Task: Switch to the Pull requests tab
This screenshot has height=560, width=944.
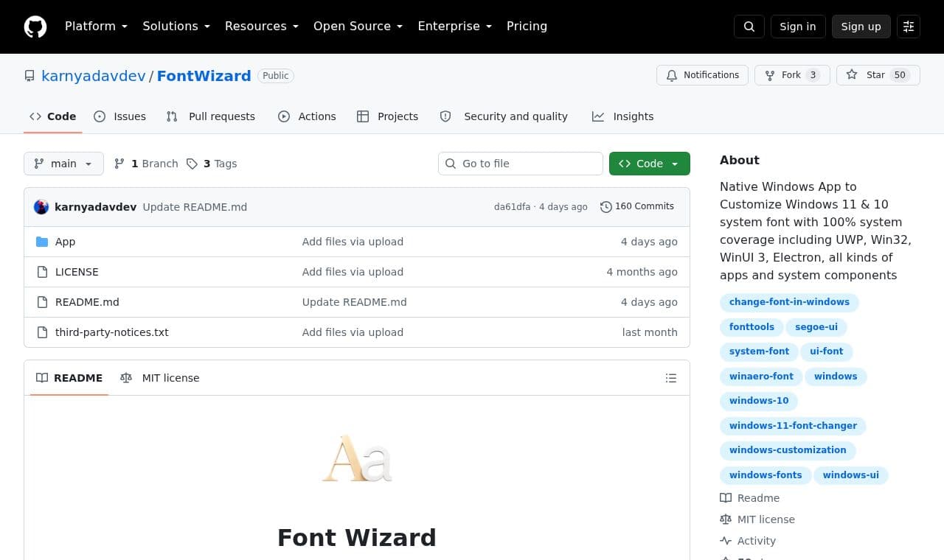Action: pyautogui.click(x=210, y=116)
